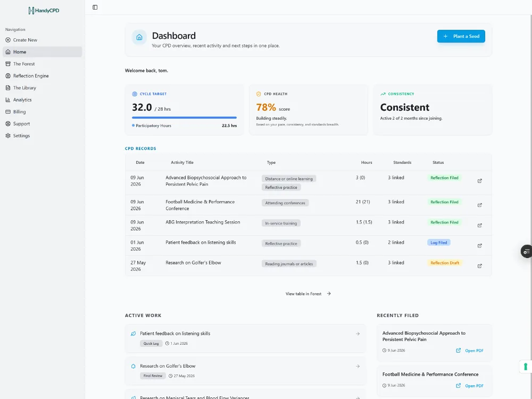Open PDF for Football Medicine Conference
This screenshot has width=532, height=399.
click(470, 386)
